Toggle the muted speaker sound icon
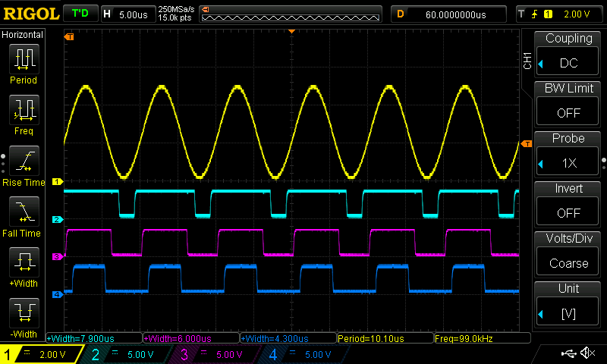 587,353
